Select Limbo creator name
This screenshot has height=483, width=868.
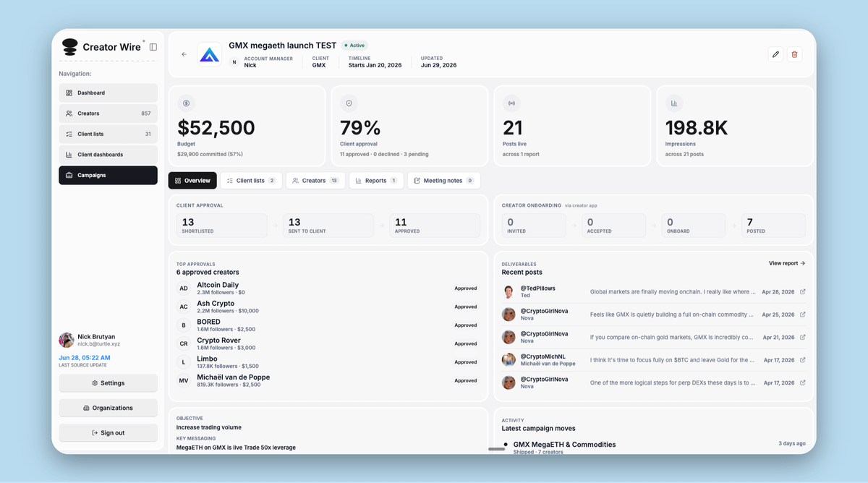[207, 359]
